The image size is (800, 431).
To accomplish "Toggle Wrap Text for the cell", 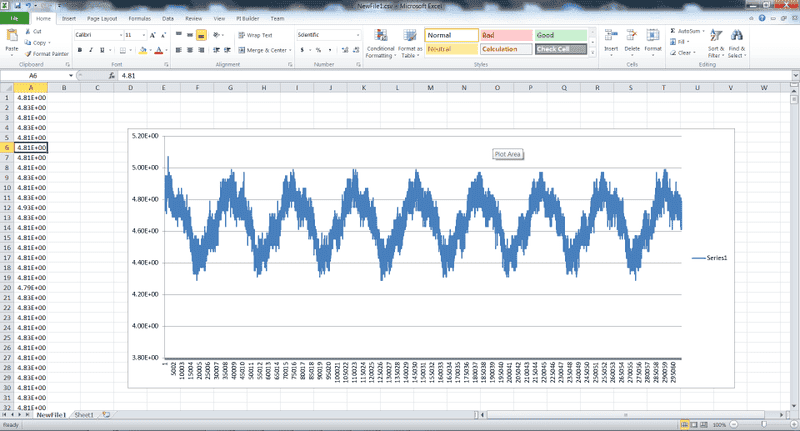I will tap(253, 35).
